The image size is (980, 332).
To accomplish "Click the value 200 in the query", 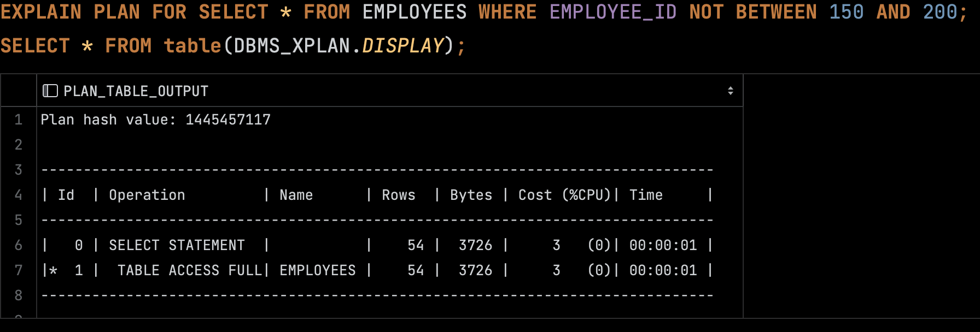I will point(940,12).
